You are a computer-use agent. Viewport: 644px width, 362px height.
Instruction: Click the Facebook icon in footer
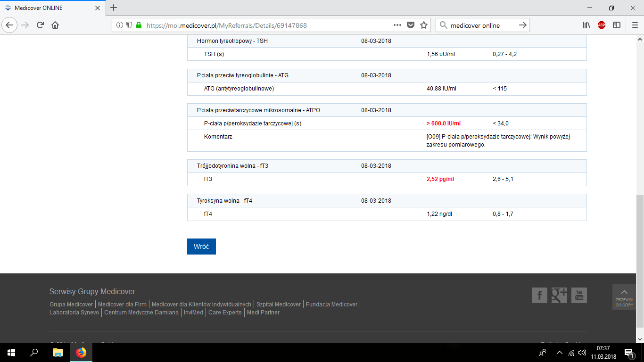pyautogui.click(x=539, y=295)
